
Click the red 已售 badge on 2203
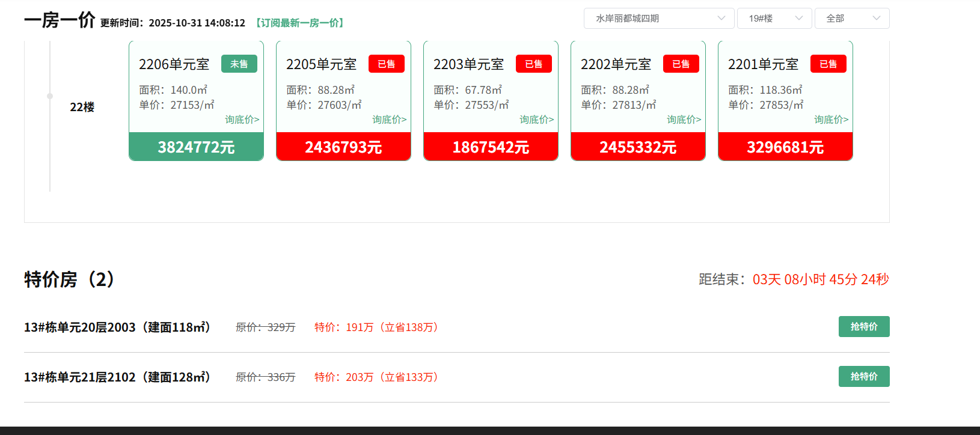[533, 64]
